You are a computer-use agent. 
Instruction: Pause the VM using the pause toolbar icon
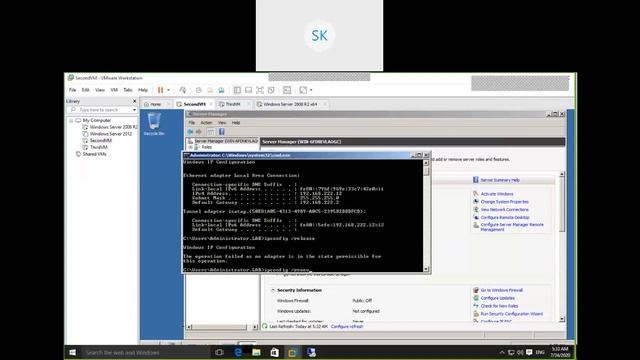160,90
